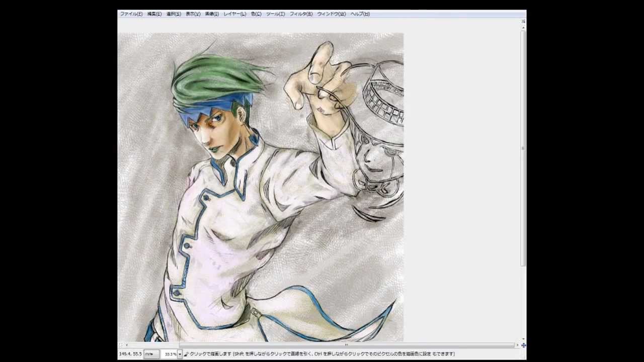The image size is (644, 362).
Task: Click the vertical scrollbar down arrow
Action: (524, 339)
